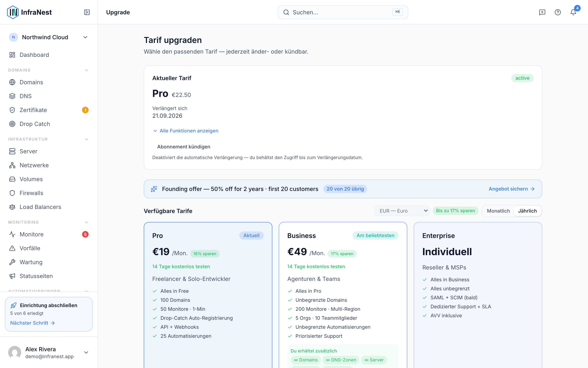
Task: Click Alex Rivera's avatar
Action: point(14,352)
